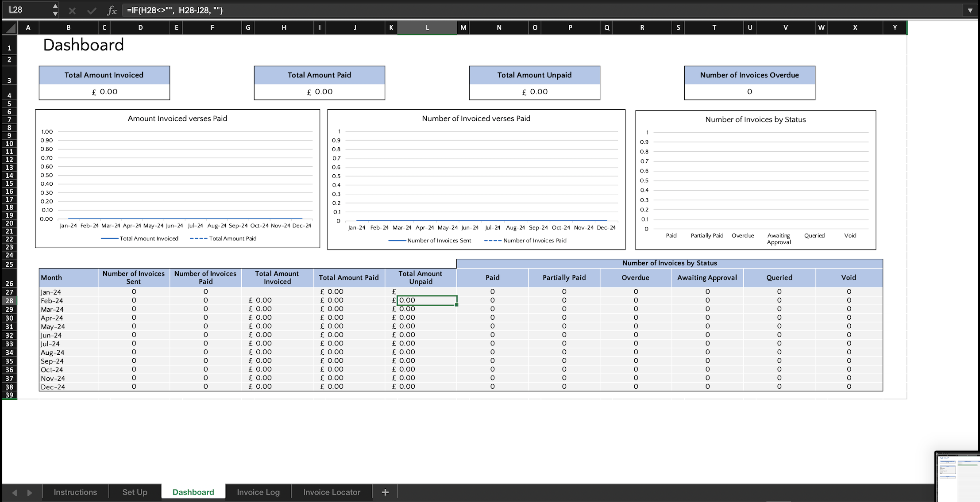
Task: Select the Amount Invoiced verses Paid chart title
Action: 177,119
